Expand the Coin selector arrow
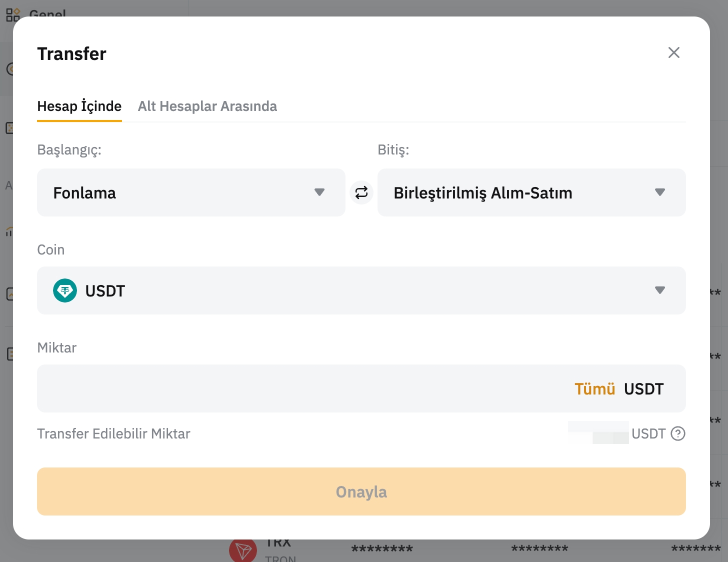 click(x=659, y=290)
